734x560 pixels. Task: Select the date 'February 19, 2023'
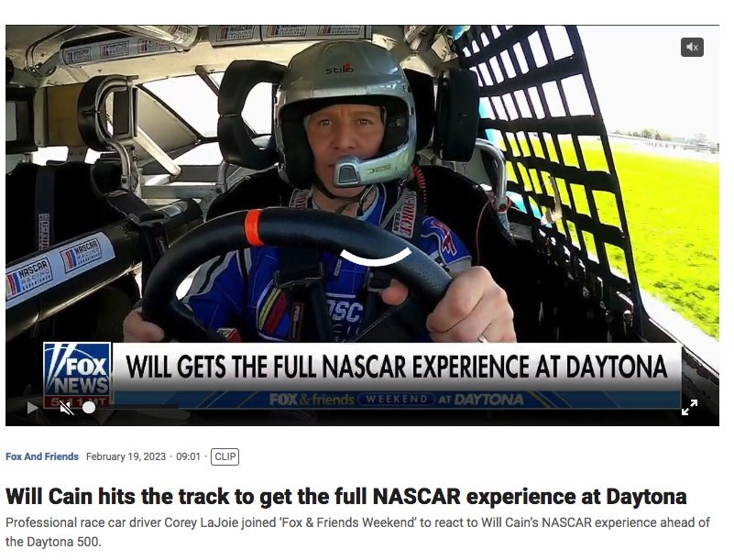click(x=126, y=456)
